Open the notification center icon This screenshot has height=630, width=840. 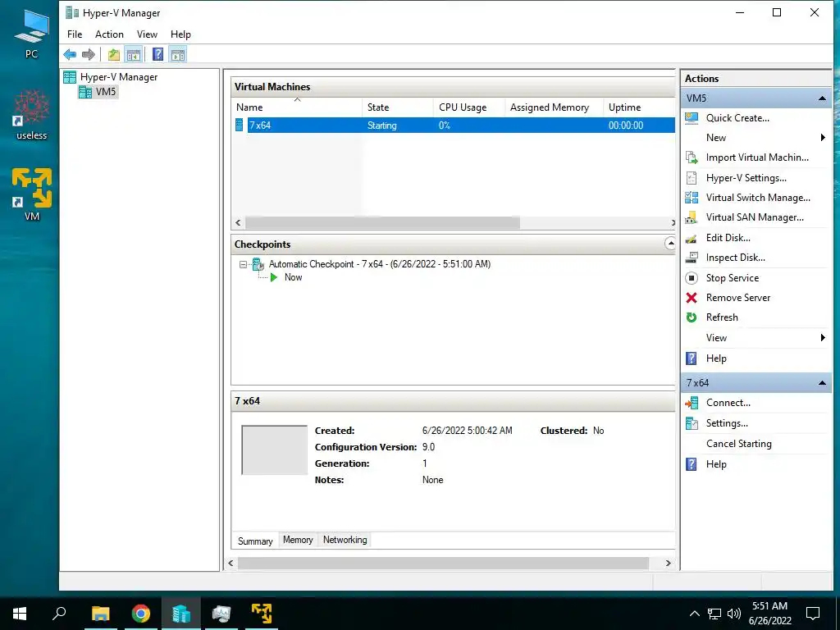813,614
